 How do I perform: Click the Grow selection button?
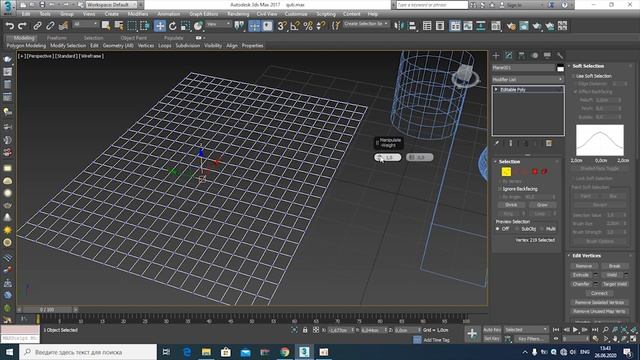[x=542, y=205]
